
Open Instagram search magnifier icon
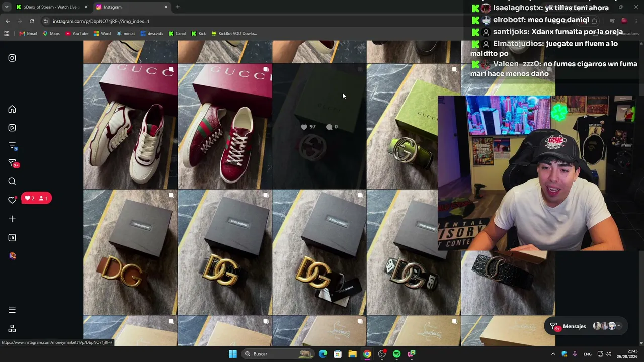pos(12,182)
